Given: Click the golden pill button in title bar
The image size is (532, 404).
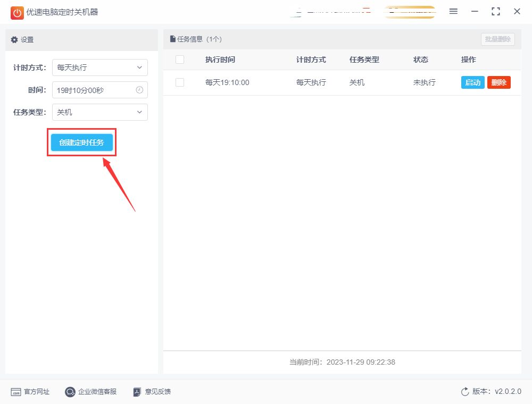Looking at the screenshot, I should [x=410, y=12].
